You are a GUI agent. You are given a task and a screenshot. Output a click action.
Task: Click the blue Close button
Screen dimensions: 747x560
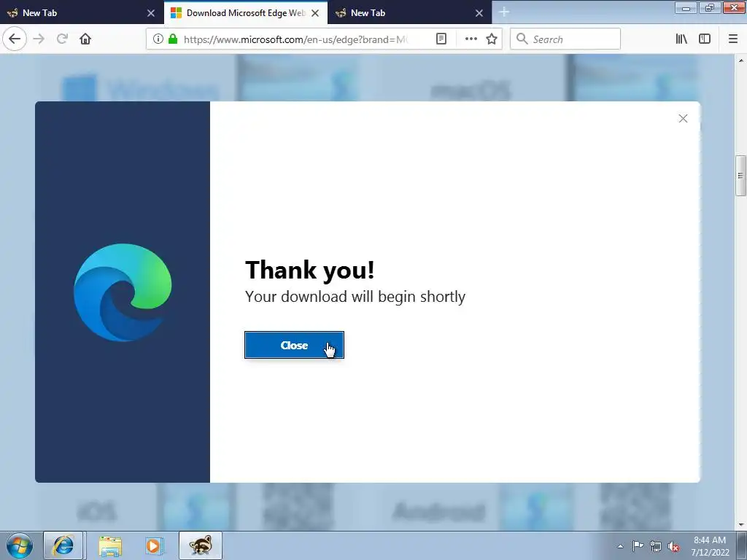[x=294, y=345]
